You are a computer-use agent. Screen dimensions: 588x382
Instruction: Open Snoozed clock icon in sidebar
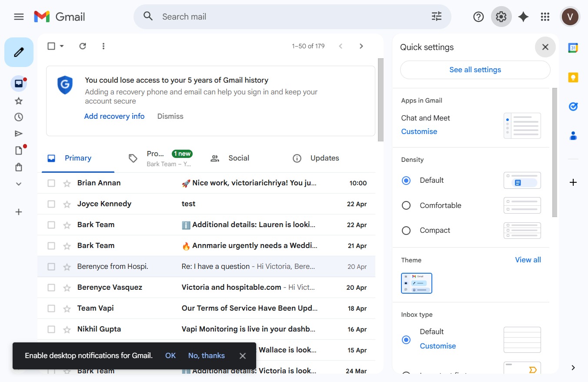tap(19, 117)
